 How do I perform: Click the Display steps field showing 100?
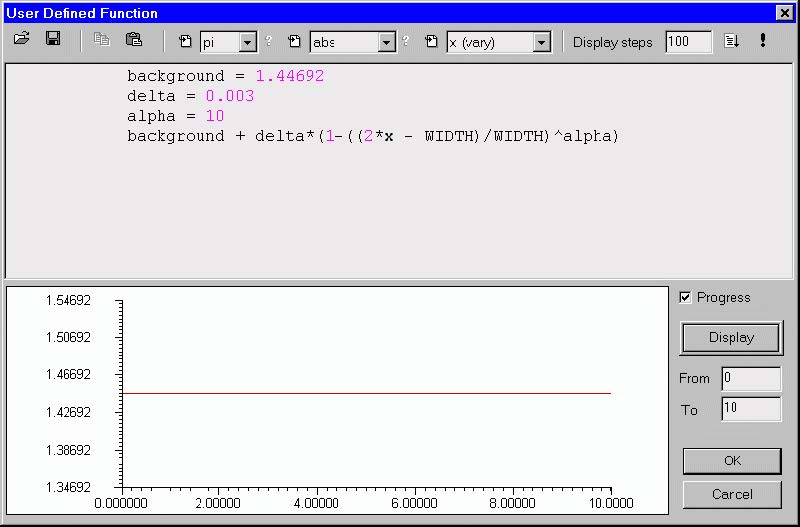[x=688, y=42]
